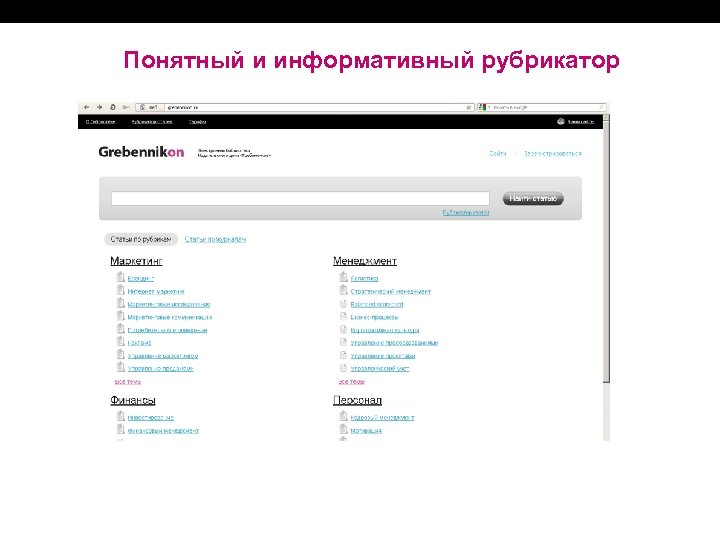Open the link below the search field
The width and height of the screenshot is (720, 540).
pos(466,213)
